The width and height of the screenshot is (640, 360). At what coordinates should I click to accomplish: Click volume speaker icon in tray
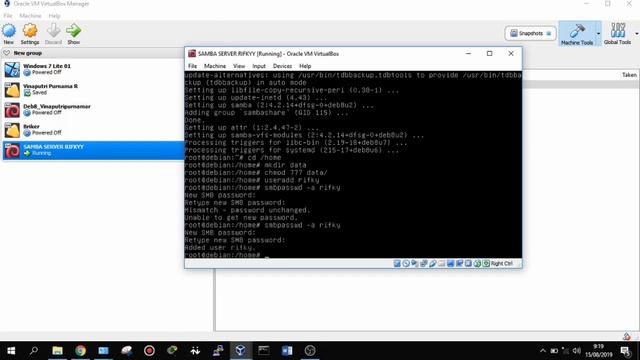click(x=576, y=351)
